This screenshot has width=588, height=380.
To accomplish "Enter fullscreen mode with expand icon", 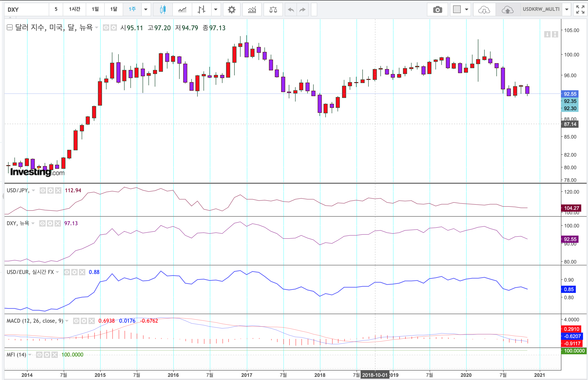I will tap(580, 10).
